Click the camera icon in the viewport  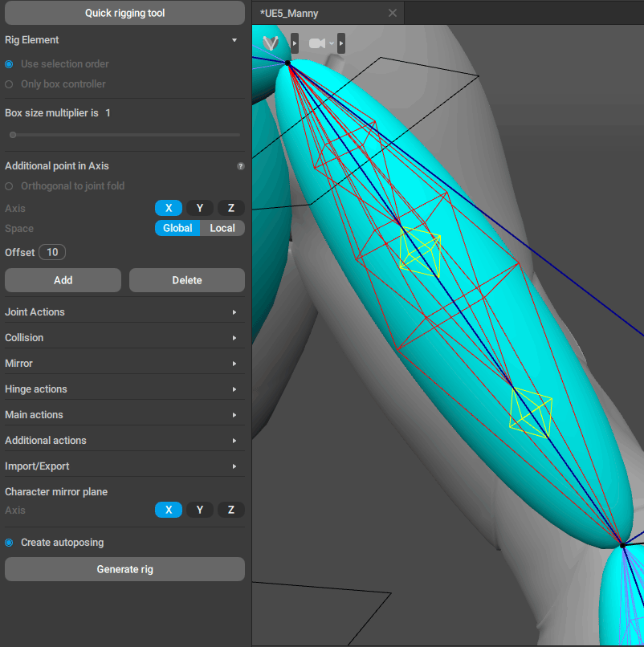[x=317, y=43]
